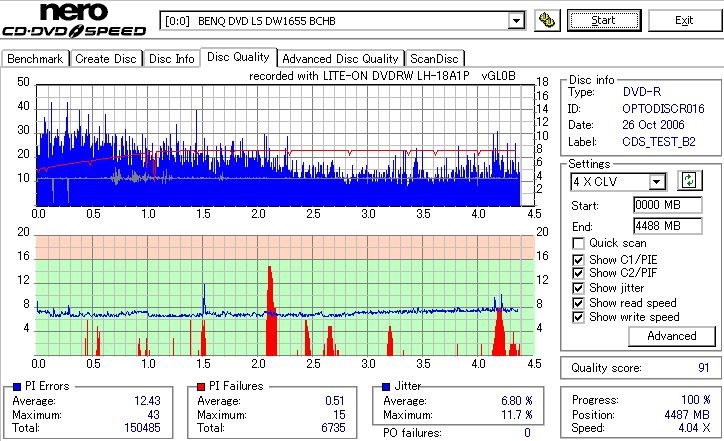The height and width of the screenshot is (441, 724).
Task: Click Jitter maximum 11.7 %
Action: (x=517, y=415)
